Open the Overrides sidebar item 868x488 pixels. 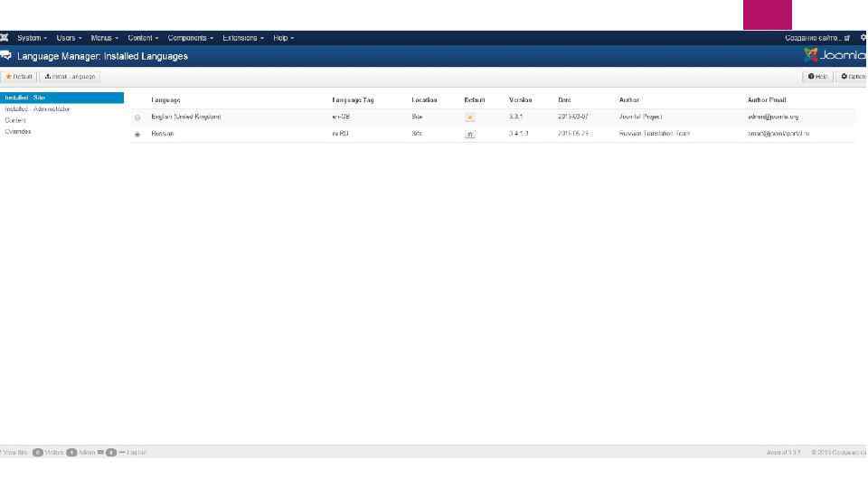pos(18,132)
